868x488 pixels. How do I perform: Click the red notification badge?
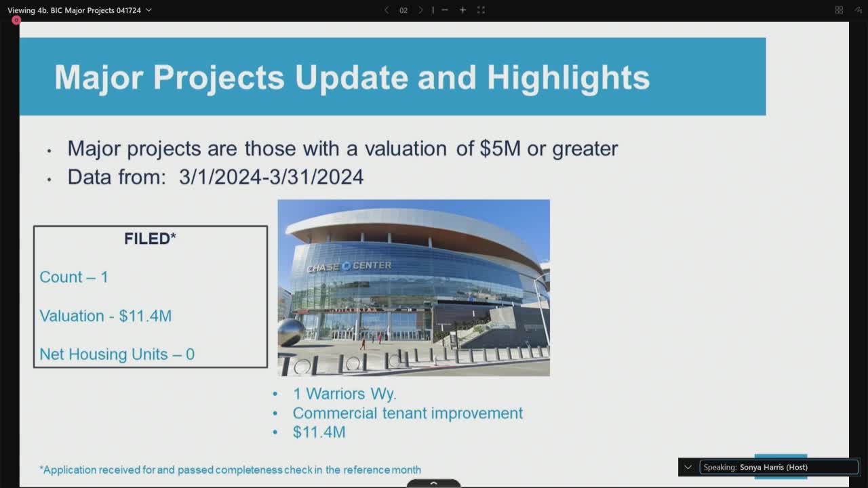point(16,20)
